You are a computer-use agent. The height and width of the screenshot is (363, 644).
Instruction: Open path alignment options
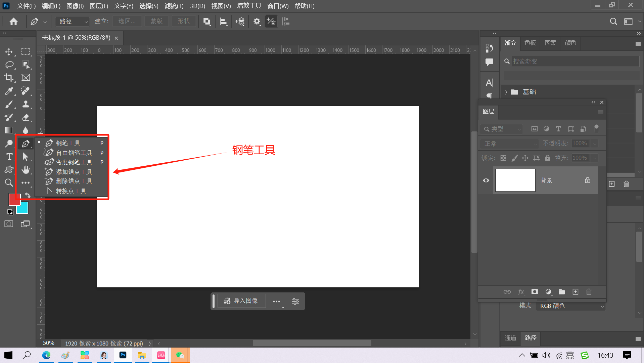tap(224, 22)
